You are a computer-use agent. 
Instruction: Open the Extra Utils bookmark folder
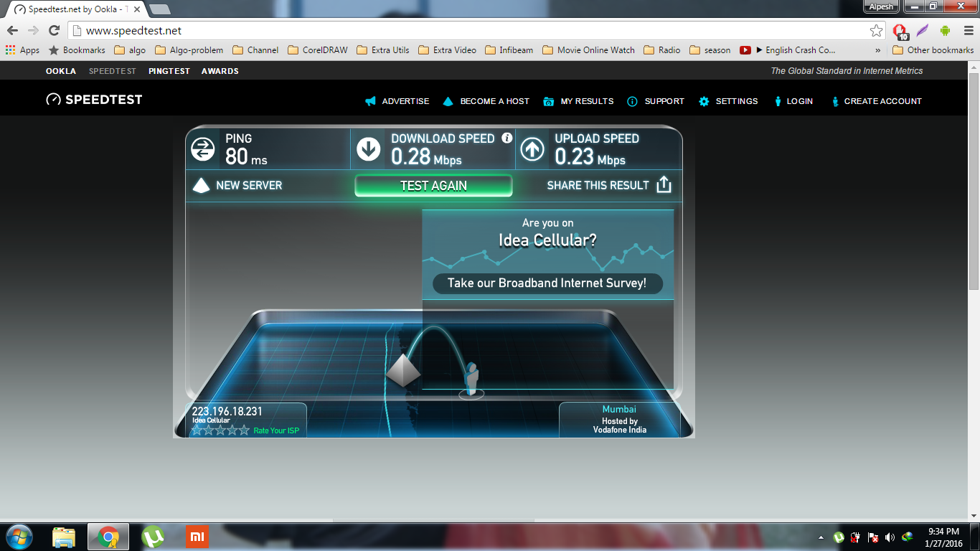click(383, 50)
